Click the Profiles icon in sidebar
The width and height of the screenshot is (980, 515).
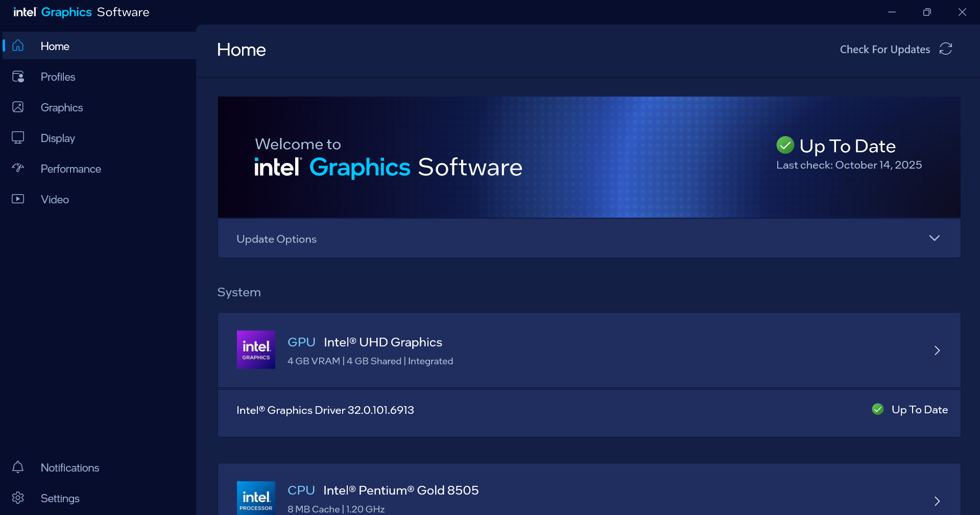point(18,77)
